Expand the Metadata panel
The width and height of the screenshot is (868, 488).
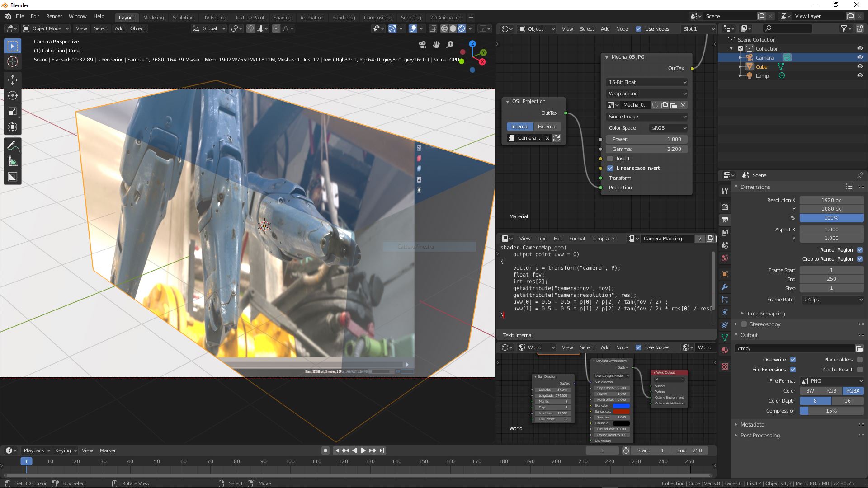pyautogui.click(x=752, y=425)
